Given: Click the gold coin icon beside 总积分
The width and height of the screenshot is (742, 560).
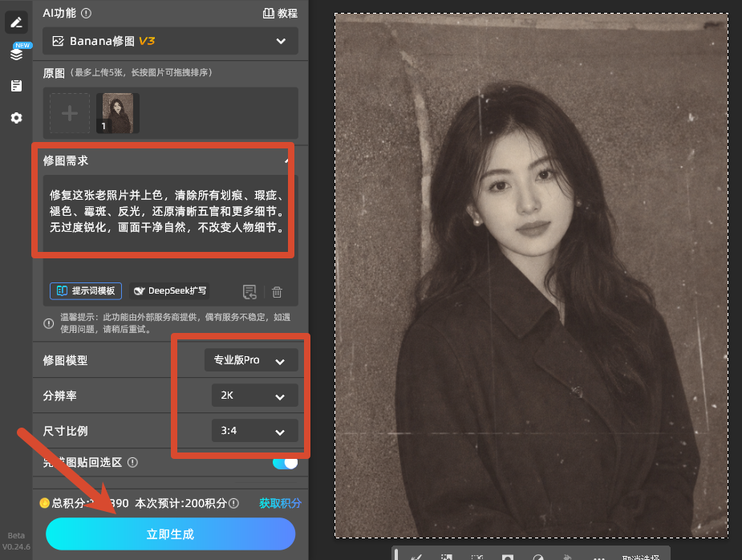Looking at the screenshot, I should tap(44, 503).
